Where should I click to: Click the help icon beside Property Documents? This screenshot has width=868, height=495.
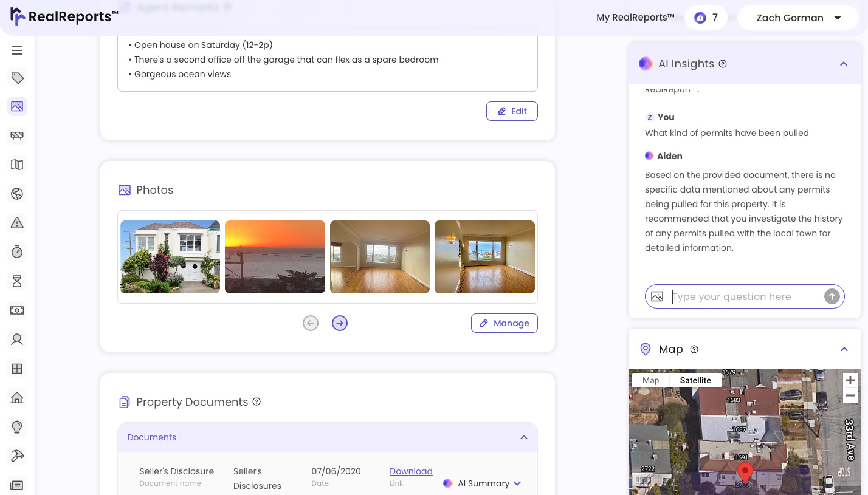(257, 401)
